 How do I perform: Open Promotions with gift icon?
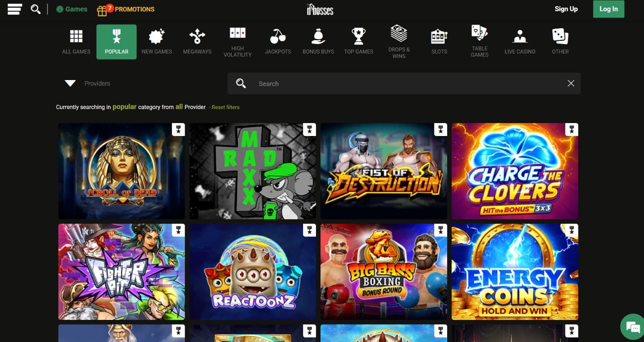coord(126,9)
